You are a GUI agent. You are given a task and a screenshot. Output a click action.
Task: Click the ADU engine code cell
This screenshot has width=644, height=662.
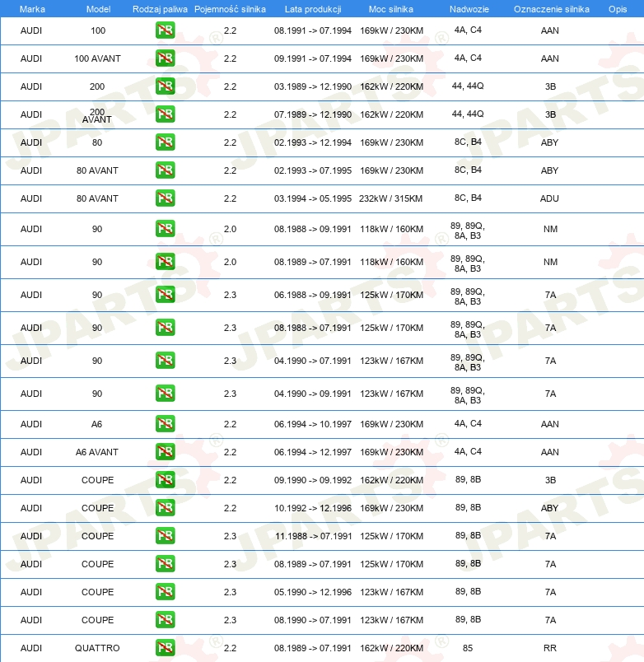pos(549,198)
